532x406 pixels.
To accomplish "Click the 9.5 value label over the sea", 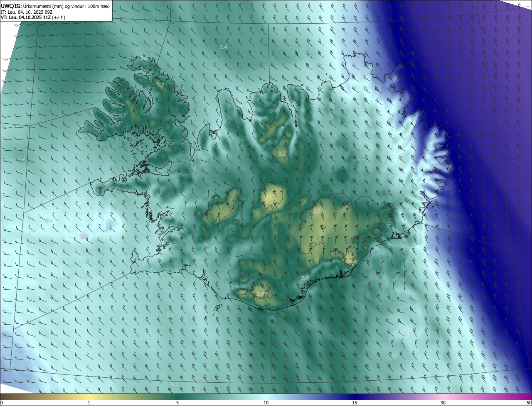I will [x=408, y=334].
